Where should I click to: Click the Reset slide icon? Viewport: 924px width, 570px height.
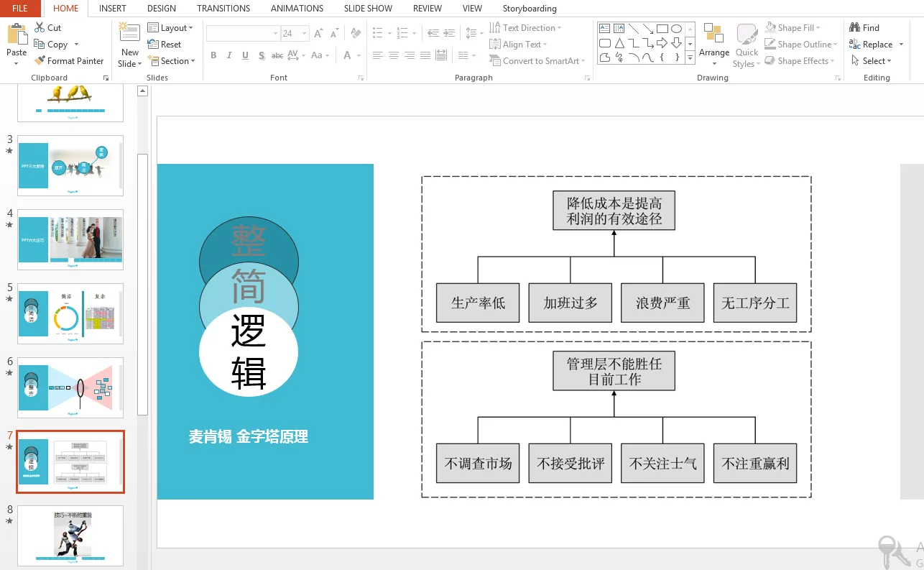[153, 44]
